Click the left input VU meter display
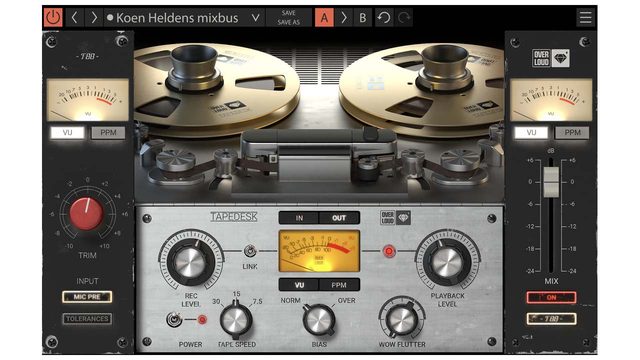Viewport: 640px width, 360px height. [x=87, y=100]
